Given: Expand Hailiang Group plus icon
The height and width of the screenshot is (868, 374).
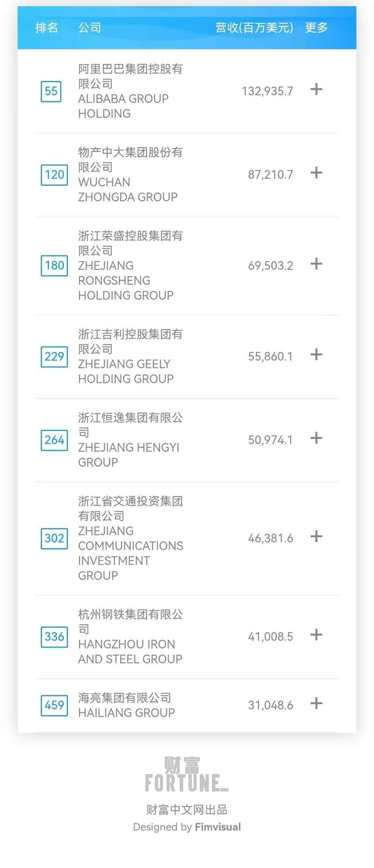Looking at the screenshot, I should (x=316, y=703).
